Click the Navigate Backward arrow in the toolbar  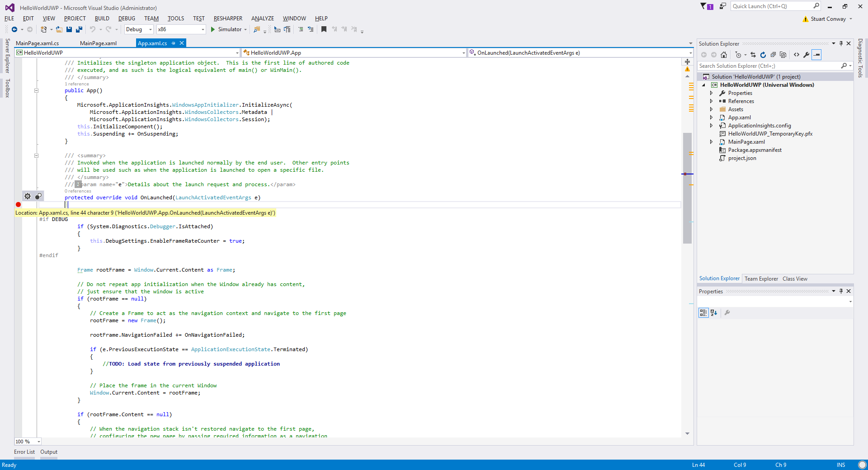pyautogui.click(x=14, y=29)
